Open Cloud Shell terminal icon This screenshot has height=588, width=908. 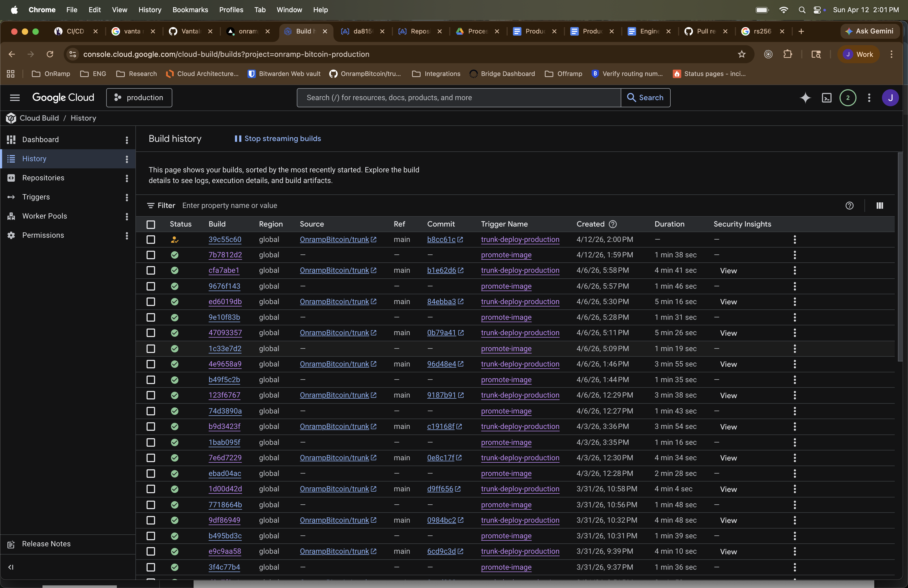point(826,98)
